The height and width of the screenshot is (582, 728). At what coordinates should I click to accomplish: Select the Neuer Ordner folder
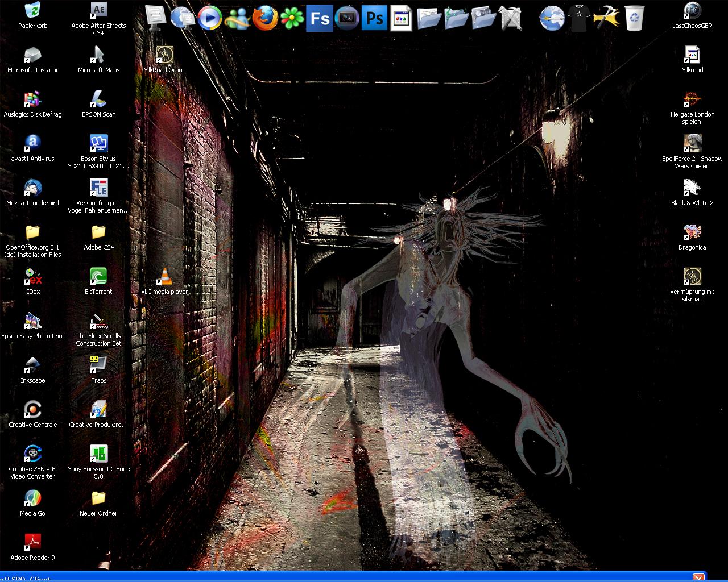tap(98, 498)
